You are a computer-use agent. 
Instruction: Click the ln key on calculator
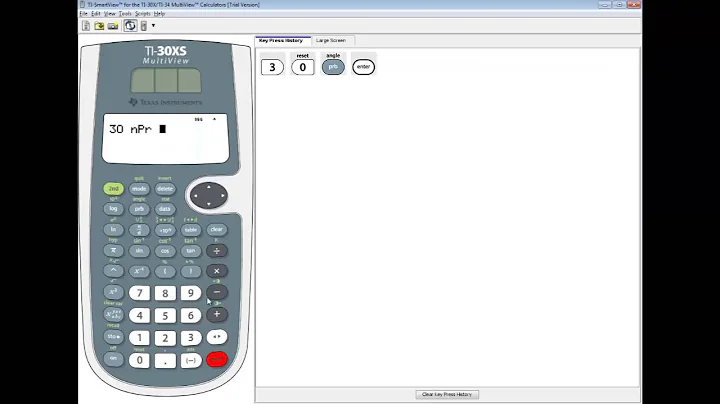pyautogui.click(x=113, y=230)
